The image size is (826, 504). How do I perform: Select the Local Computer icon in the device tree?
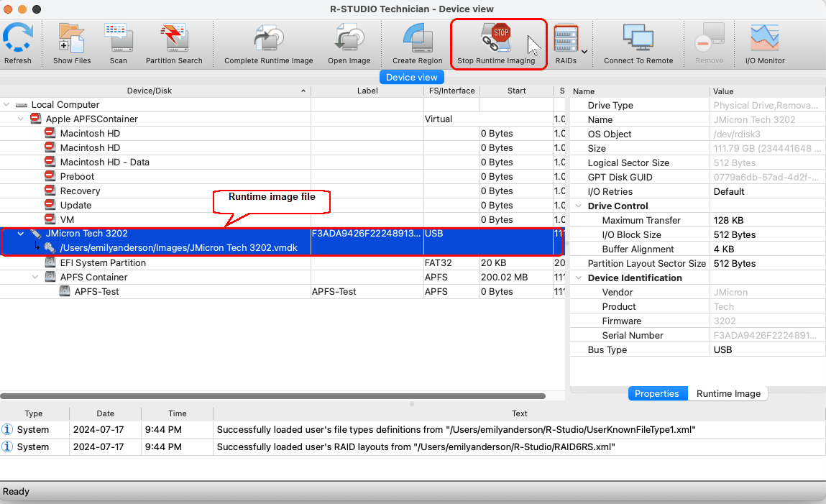(x=22, y=105)
